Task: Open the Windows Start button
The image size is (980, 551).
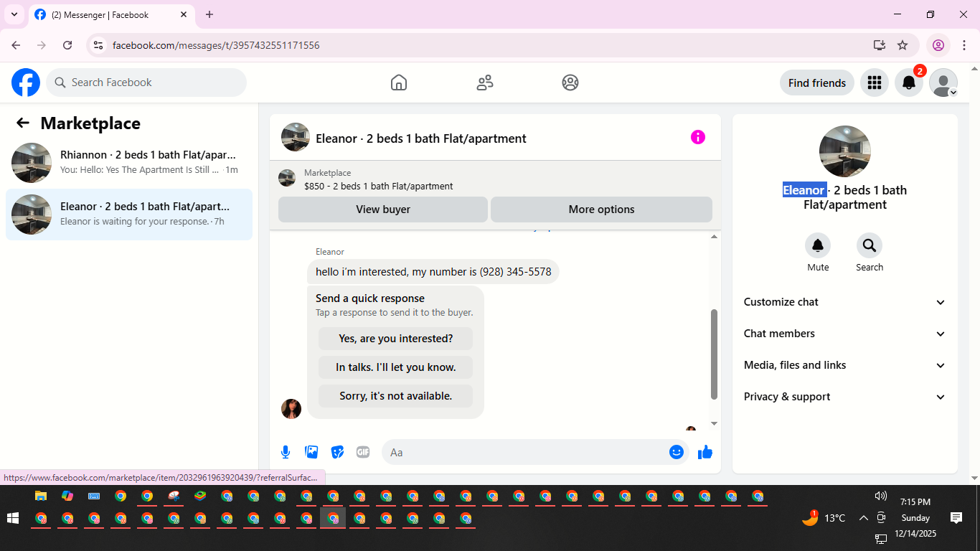Action: (x=12, y=518)
